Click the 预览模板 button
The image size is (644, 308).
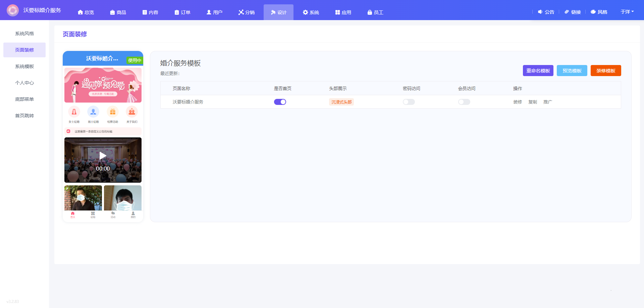tap(572, 71)
